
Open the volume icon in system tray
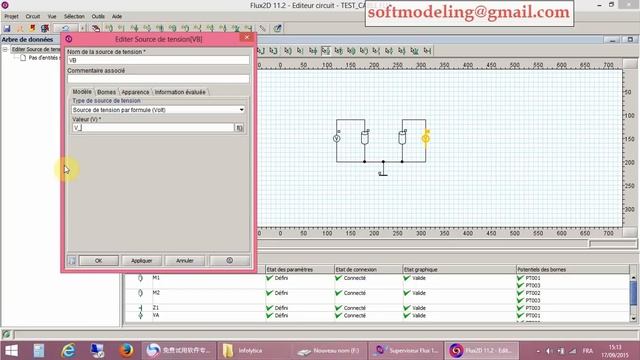[549, 351]
